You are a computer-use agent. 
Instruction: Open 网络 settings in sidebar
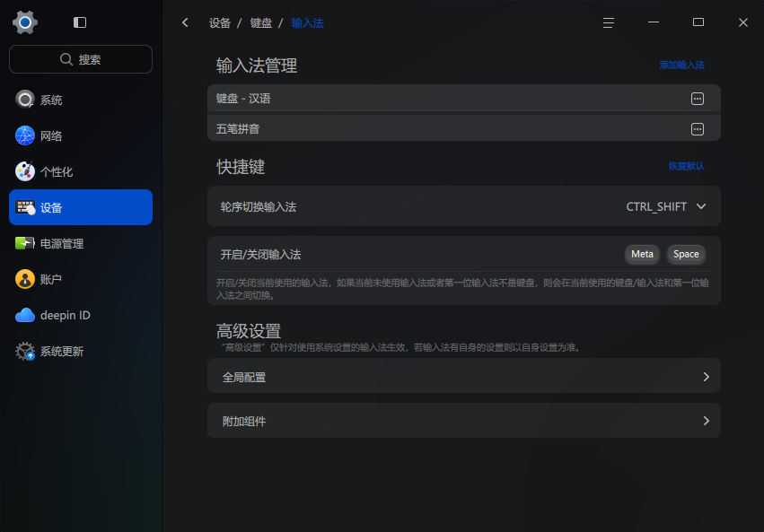tap(81, 135)
